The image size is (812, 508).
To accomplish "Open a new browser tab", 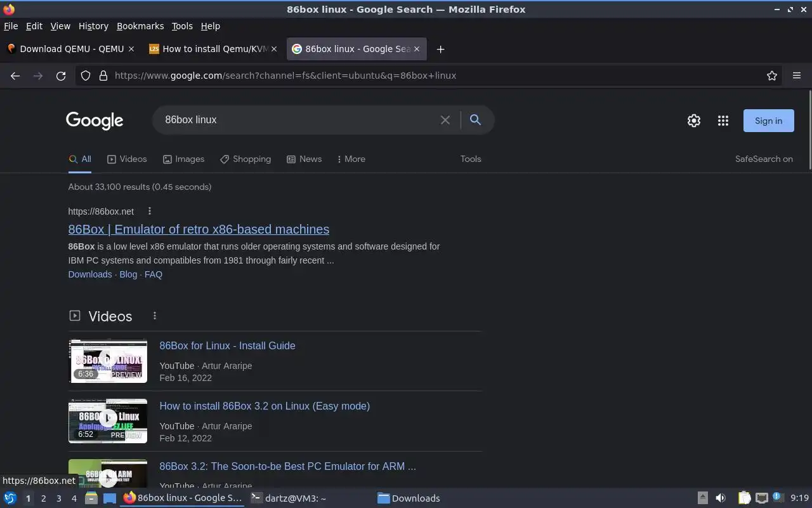I will (x=440, y=49).
